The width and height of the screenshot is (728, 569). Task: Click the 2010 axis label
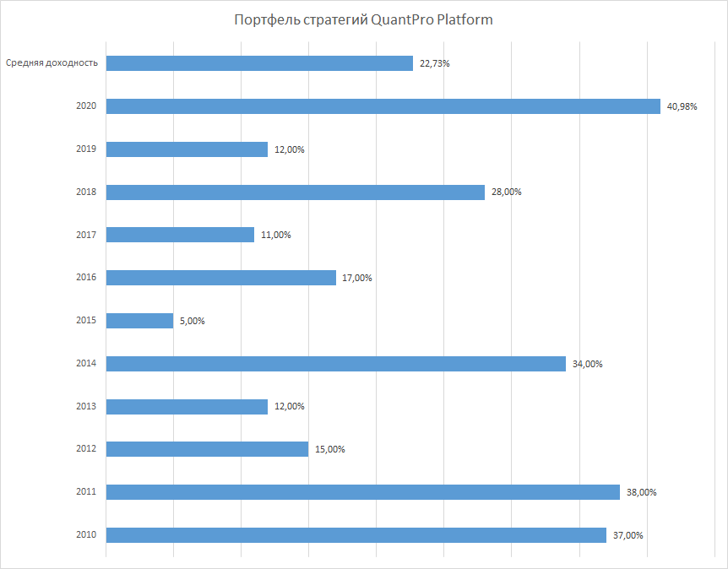pos(86,534)
